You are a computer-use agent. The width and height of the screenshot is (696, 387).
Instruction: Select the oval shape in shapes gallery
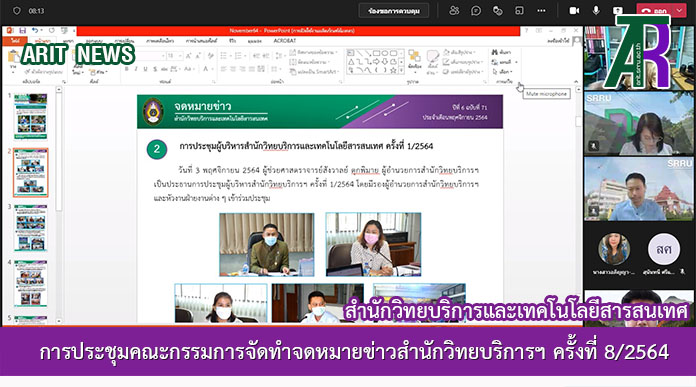[x=385, y=53]
